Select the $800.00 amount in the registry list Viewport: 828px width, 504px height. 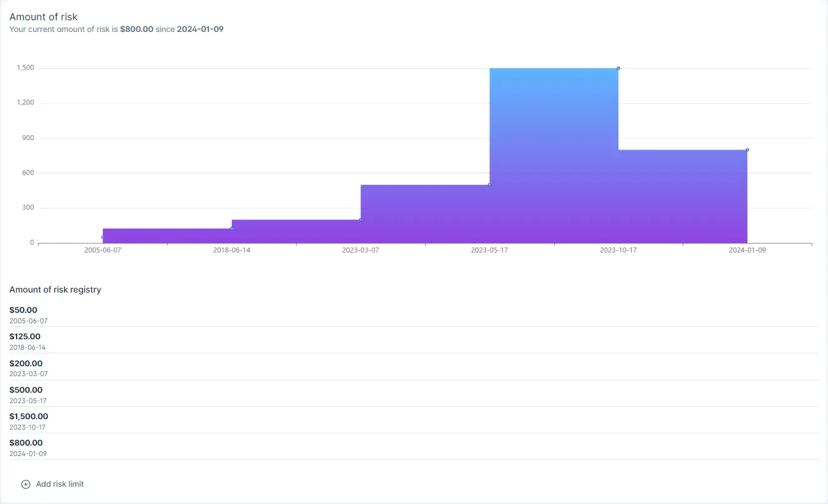coord(26,443)
